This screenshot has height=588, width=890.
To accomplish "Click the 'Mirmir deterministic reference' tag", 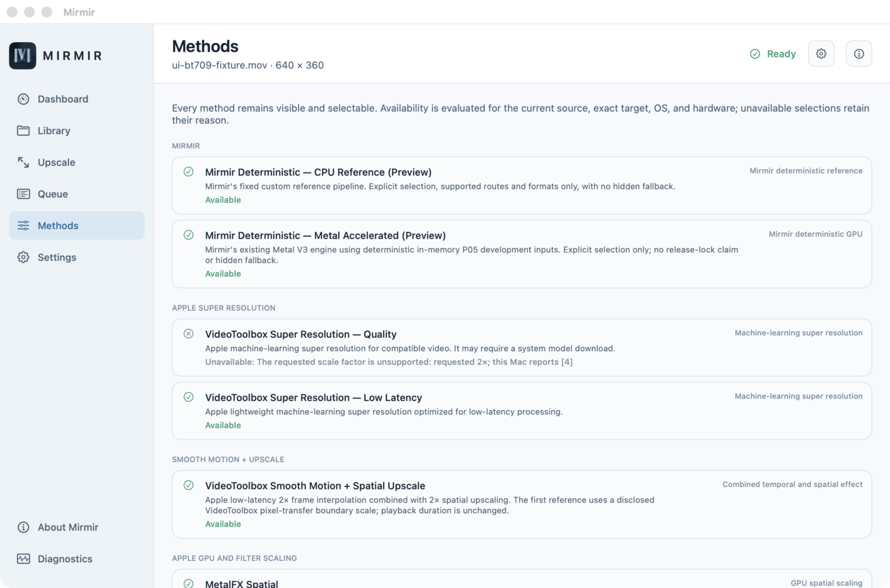I will [x=805, y=171].
